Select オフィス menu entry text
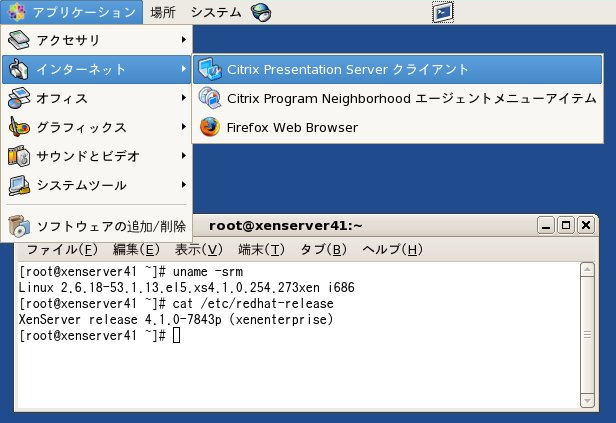This screenshot has width=616, height=423. click(x=62, y=98)
